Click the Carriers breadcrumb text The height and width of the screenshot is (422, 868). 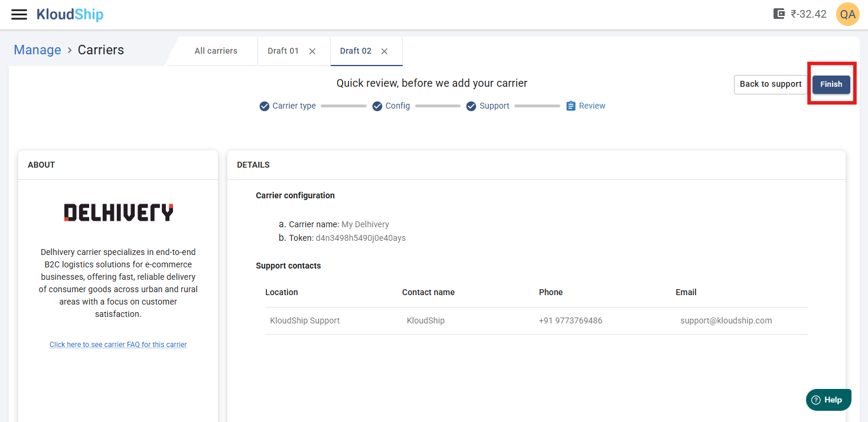pos(101,50)
